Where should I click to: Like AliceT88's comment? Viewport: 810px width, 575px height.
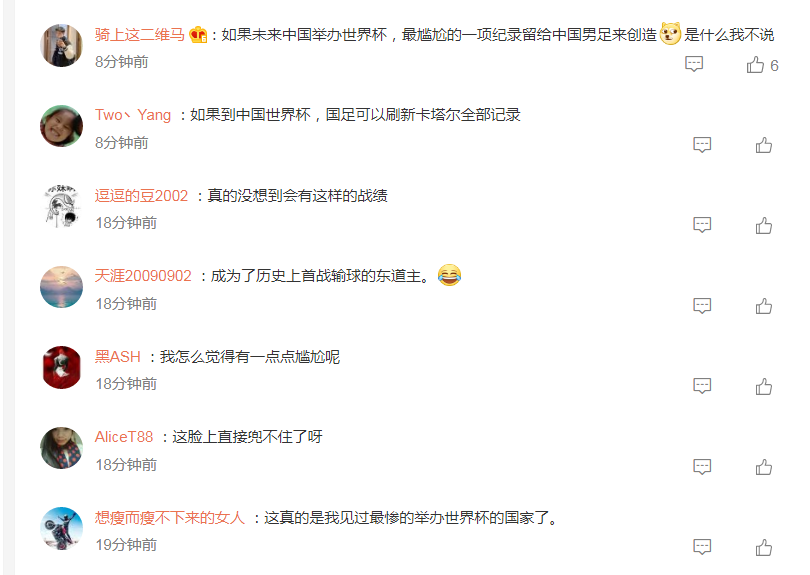tap(764, 467)
